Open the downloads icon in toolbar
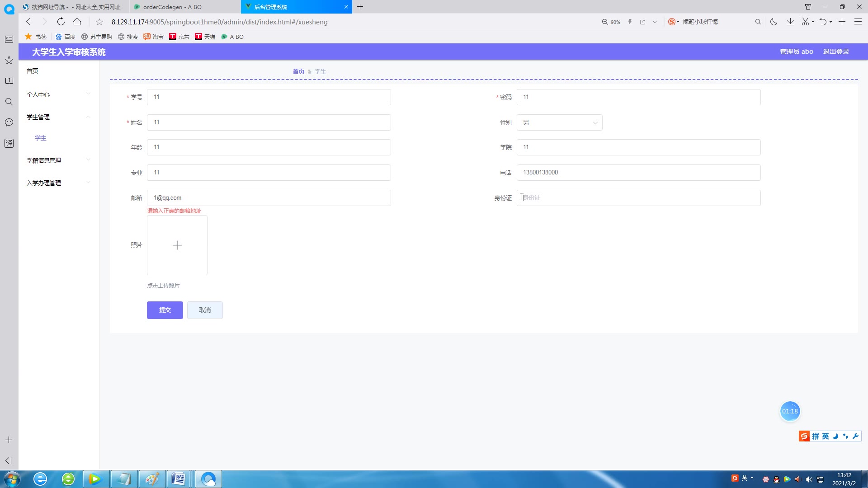 pos(790,22)
